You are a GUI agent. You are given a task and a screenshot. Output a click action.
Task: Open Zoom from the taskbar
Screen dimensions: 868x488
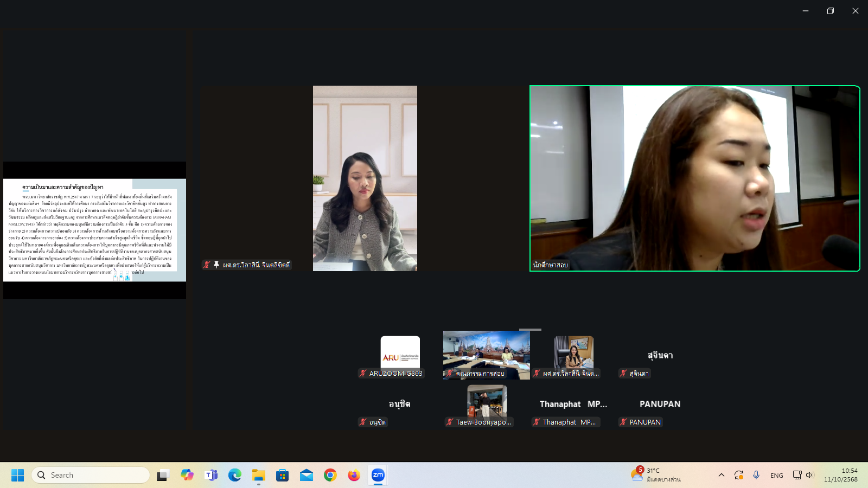point(378,475)
